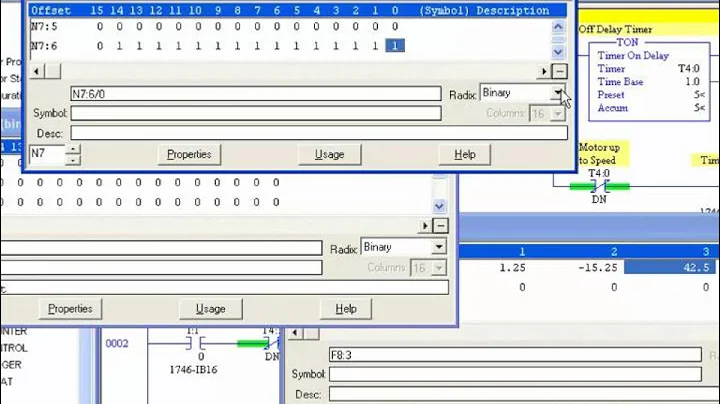This screenshot has width=720, height=404.
Task: Click I:1 input contact on rung 0002
Action: coord(196,343)
